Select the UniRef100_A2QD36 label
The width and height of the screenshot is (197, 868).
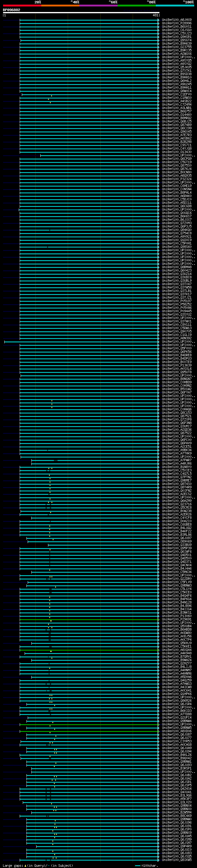pyautogui.click(x=177, y=429)
